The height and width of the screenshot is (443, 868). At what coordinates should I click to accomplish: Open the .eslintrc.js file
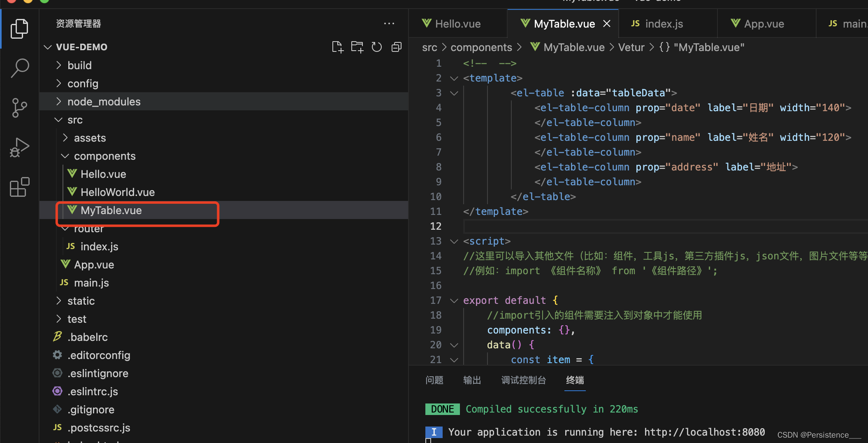[x=224, y=391]
